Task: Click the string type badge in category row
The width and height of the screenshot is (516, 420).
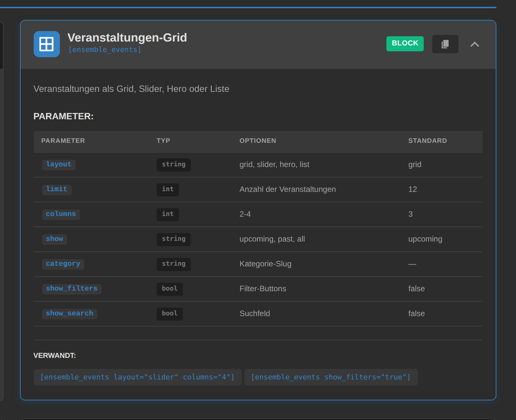Action: (173, 264)
